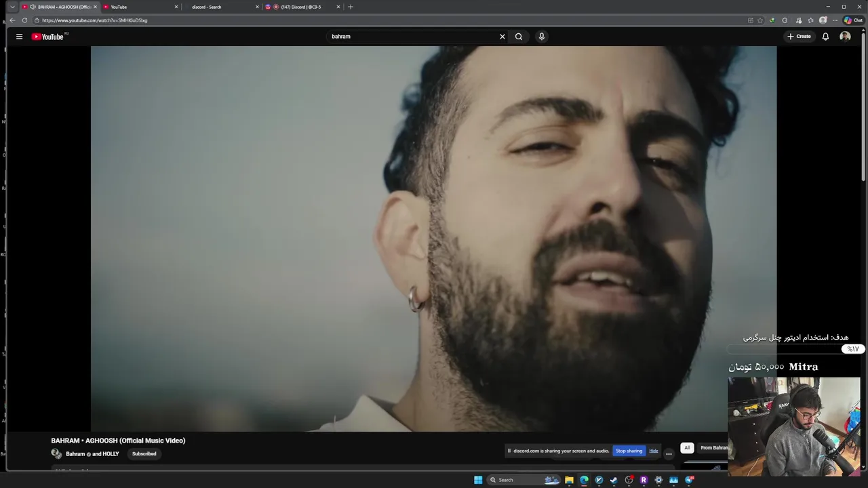
Task: Close the 'discord - Search' tab
Action: click(257, 7)
